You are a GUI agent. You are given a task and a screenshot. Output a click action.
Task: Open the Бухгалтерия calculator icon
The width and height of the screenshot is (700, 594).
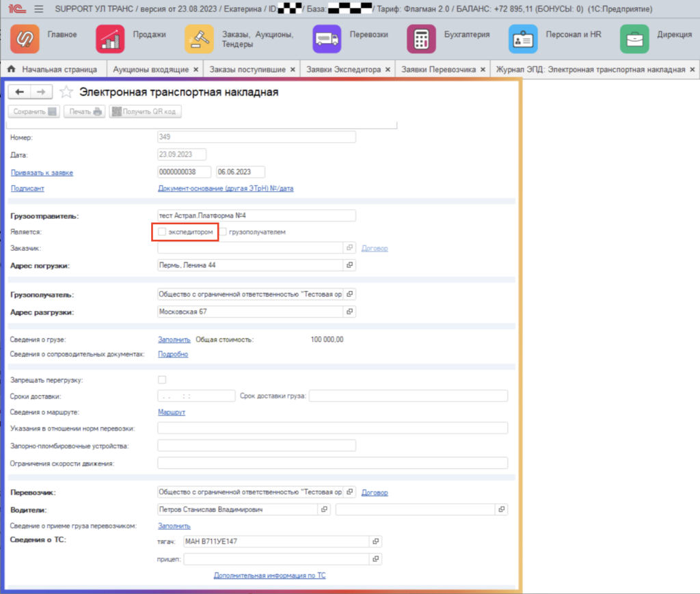[x=421, y=39]
